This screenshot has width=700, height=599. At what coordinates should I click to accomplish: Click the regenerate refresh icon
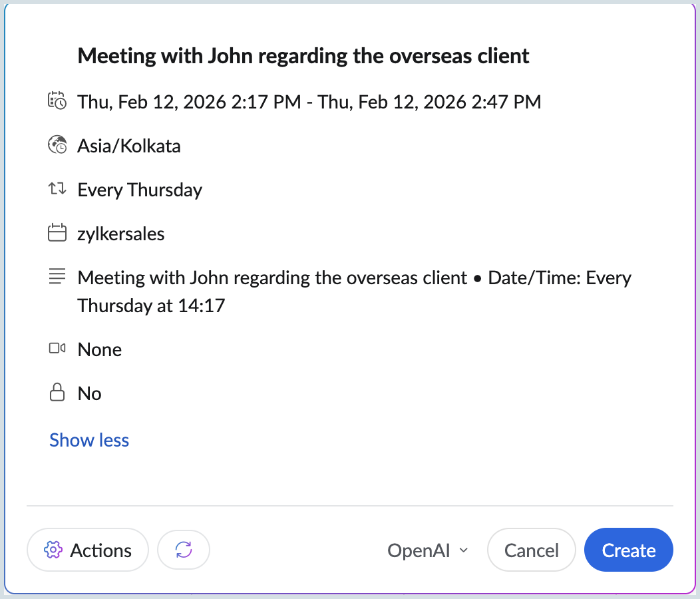click(x=183, y=550)
